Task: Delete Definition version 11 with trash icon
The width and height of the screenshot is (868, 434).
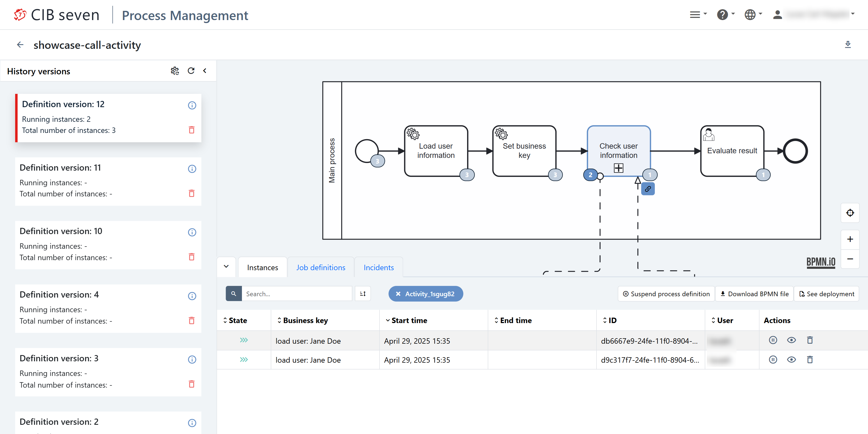Action: 192,193
